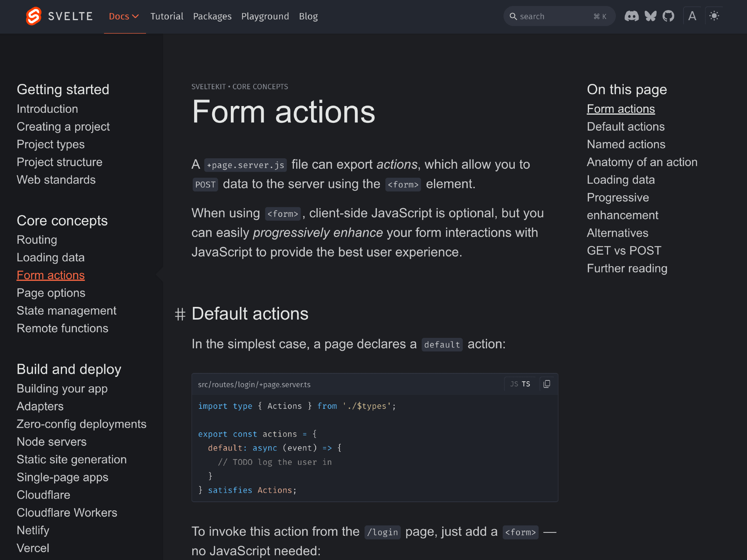Switch code sample to TS

[526, 384]
